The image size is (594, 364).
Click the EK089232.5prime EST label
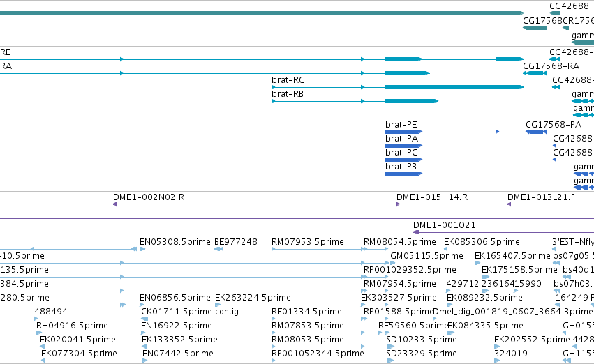click(x=484, y=298)
